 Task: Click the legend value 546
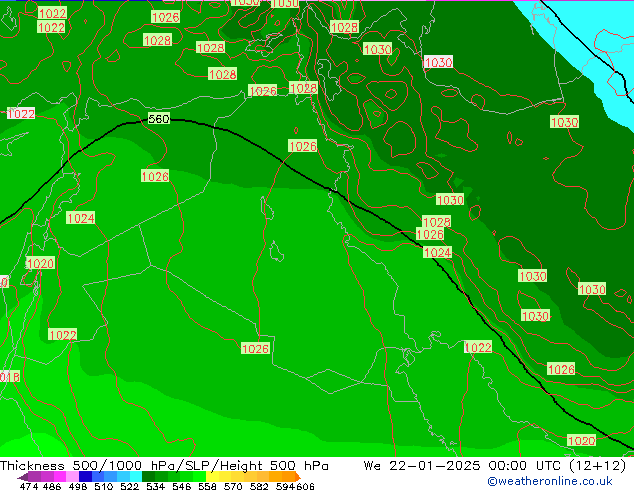tap(182, 486)
